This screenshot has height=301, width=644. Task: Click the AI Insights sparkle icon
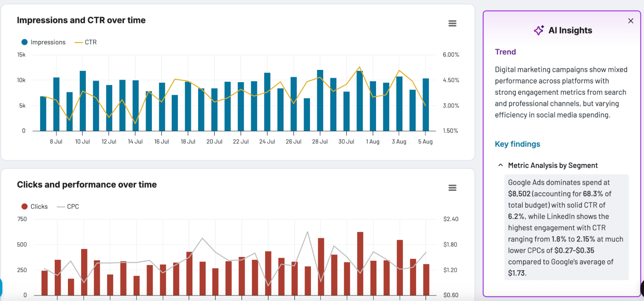pyautogui.click(x=539, y=30)
